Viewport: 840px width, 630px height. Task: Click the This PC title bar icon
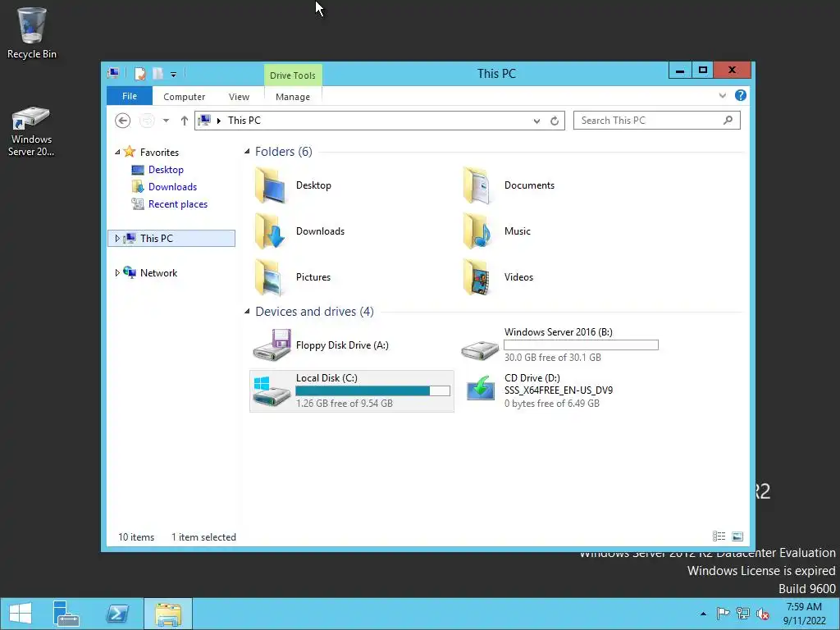(x=113, y=73)
